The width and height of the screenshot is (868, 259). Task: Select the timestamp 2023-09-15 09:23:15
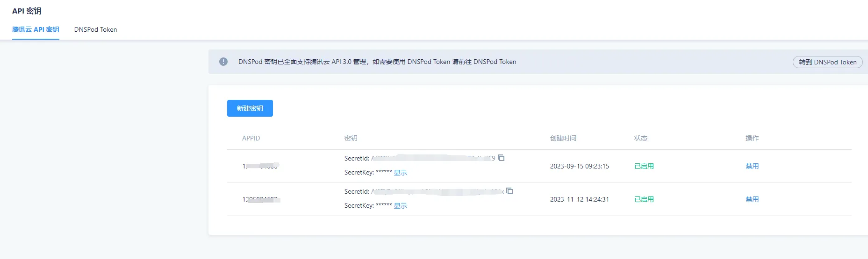tap(579, 166)
